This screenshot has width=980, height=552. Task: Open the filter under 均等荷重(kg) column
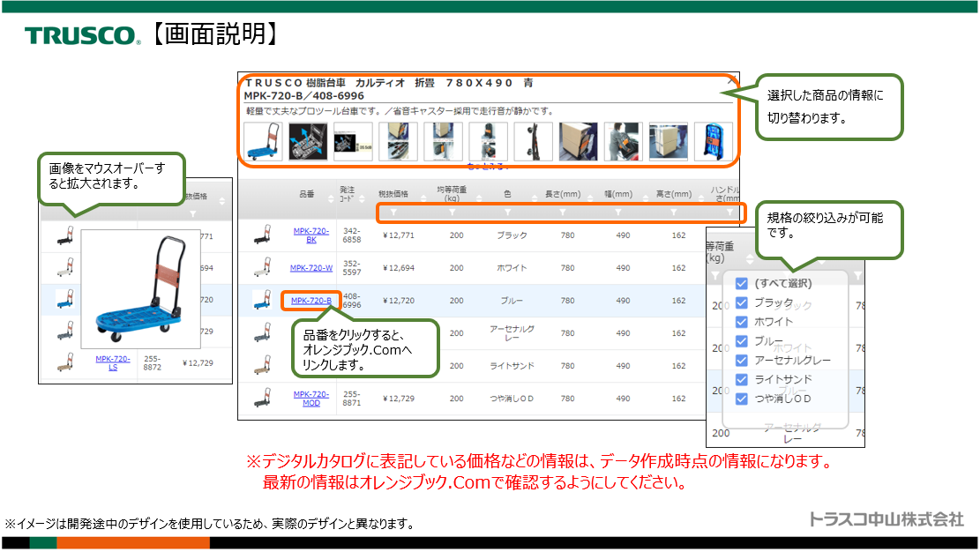[453, 213]
